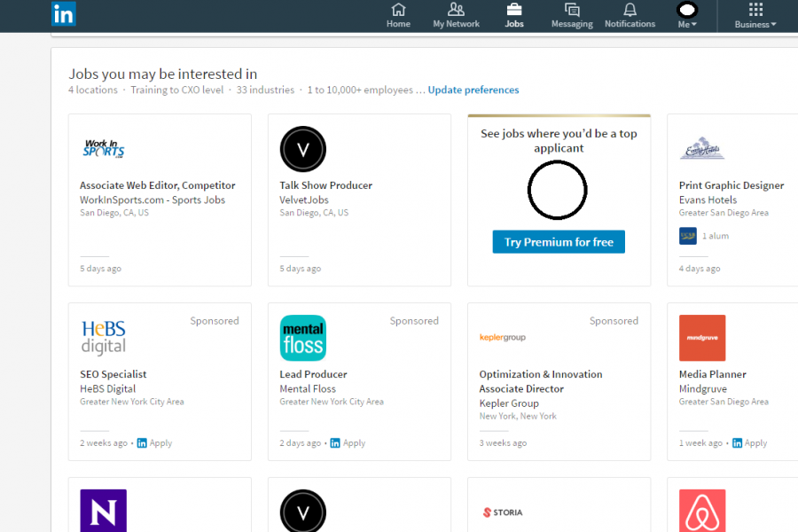The width and height of the screenshot is (798, 532).
Task: Click the Evans Hotels logo
Action: (702, 149)
